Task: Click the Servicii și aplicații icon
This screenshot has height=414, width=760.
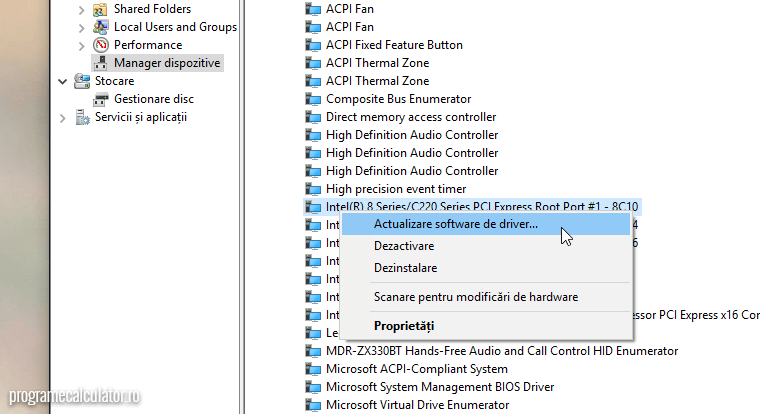Action: pyautogui.click(x=82, y=117)
